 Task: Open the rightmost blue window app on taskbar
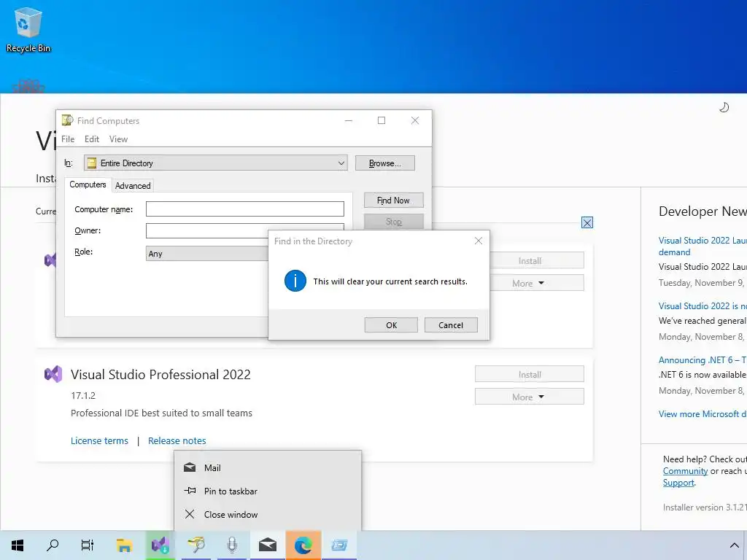coord(339,545)
